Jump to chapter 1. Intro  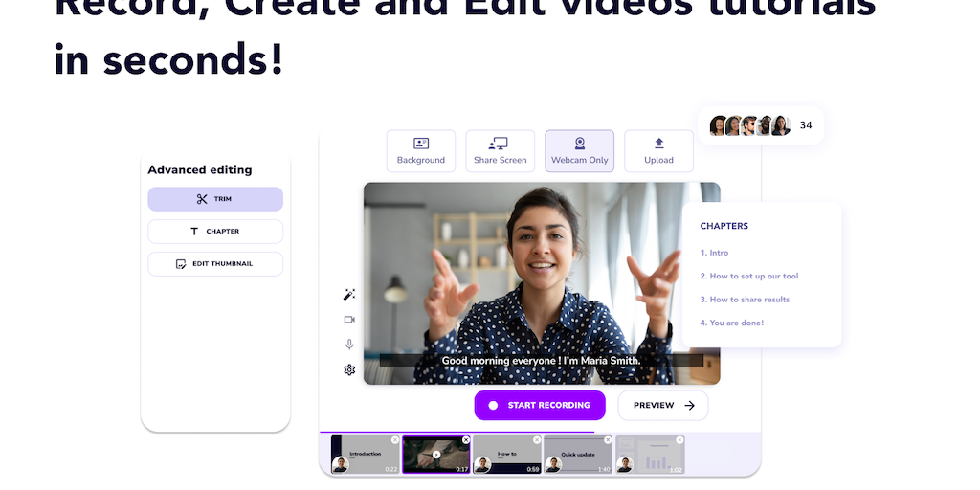click(x=714, y=253)
